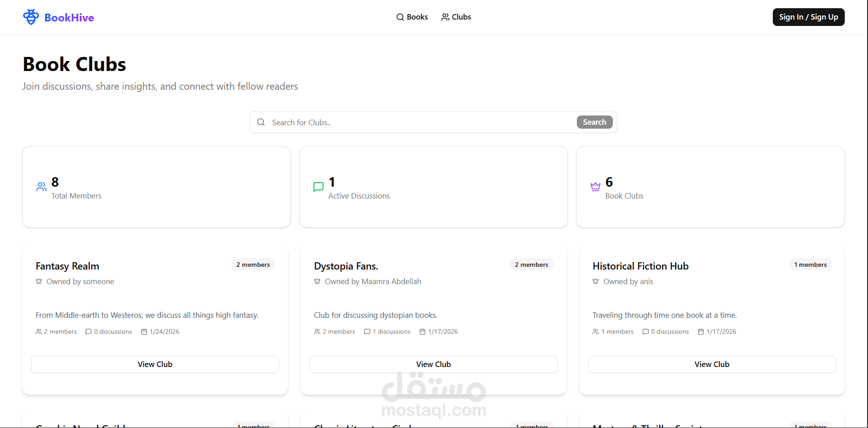Click the Total Members people icon
The height and width of the screenshot is (428, 868).
(41, 187)
